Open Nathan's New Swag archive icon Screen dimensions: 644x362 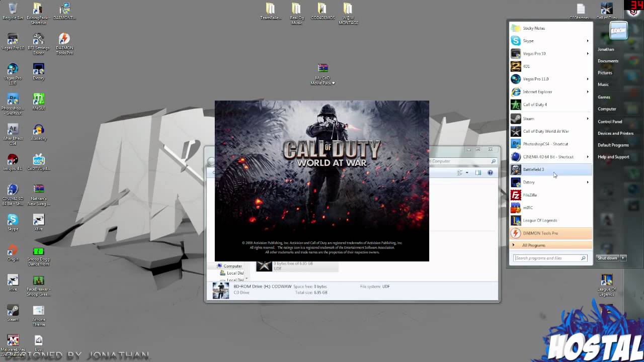click(x=38, y=195)
